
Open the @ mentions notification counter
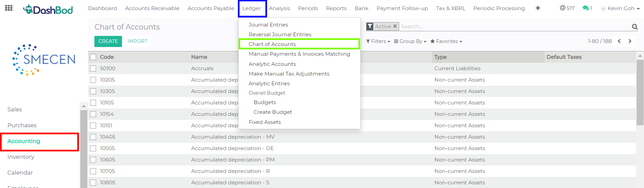pos(567,8)
